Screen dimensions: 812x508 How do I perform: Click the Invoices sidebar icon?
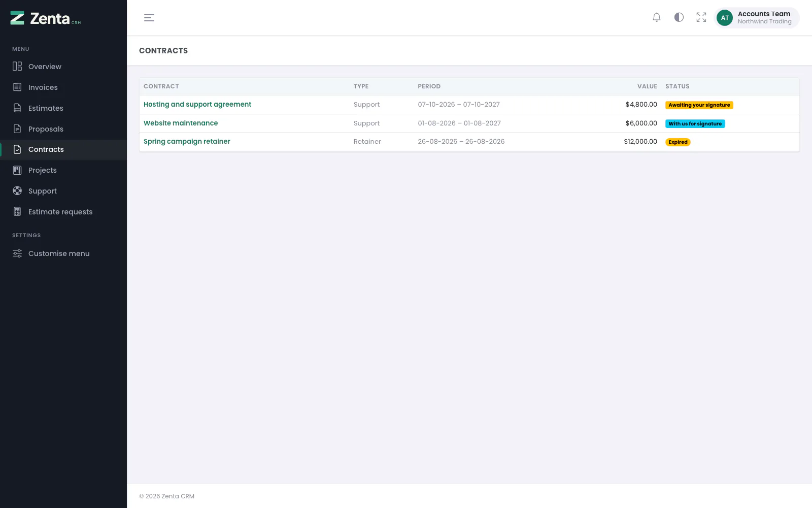point(17,87)
